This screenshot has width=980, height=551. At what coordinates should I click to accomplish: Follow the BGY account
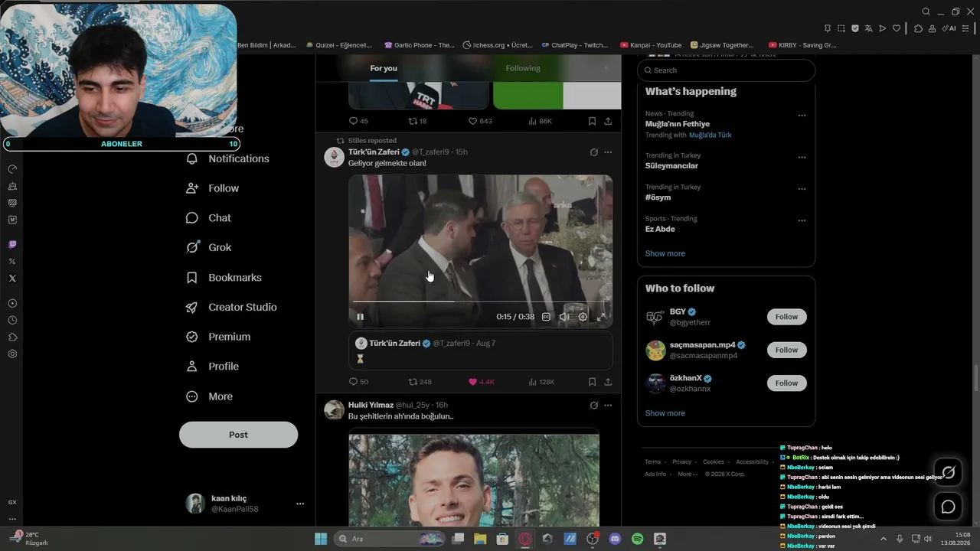(786, 317)
